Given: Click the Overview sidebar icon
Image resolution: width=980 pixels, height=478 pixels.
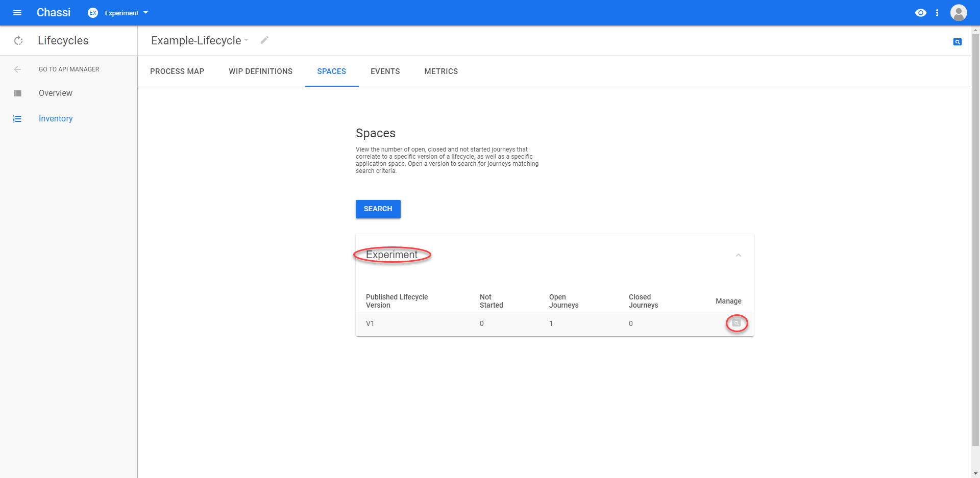Looking at the screenshot, I should (x=17, y=93).
